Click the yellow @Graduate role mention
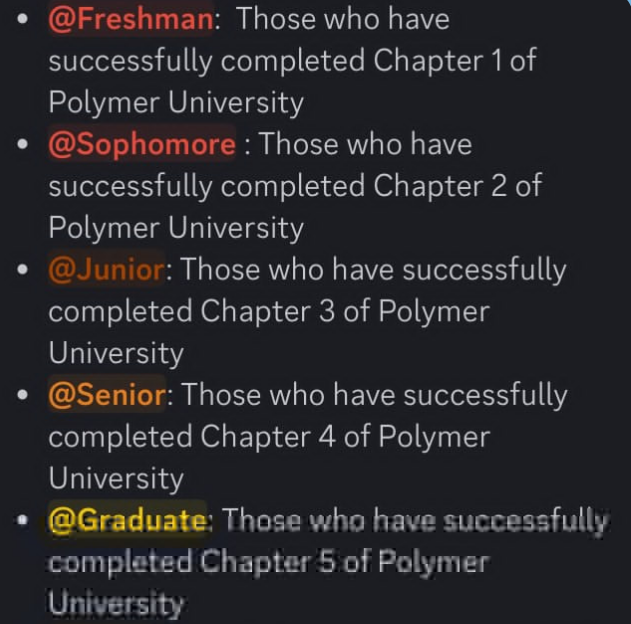The image size is (631, 624). pyautogui.click(x=128, y=520)
